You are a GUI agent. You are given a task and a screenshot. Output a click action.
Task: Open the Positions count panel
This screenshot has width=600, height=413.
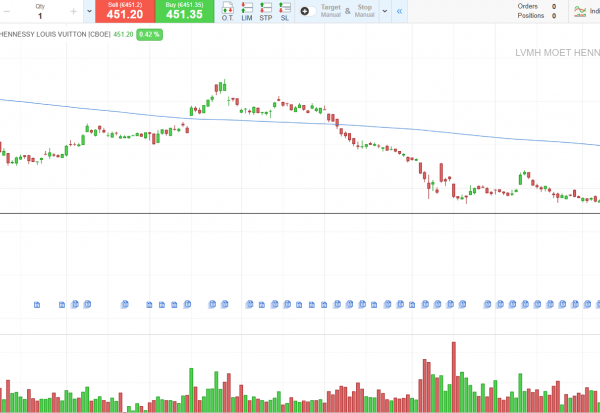coord(534,16)
